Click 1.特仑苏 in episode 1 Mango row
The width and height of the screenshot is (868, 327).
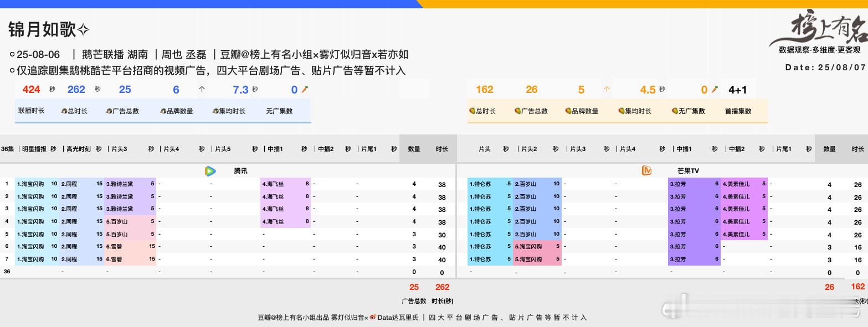pos(480,184)
